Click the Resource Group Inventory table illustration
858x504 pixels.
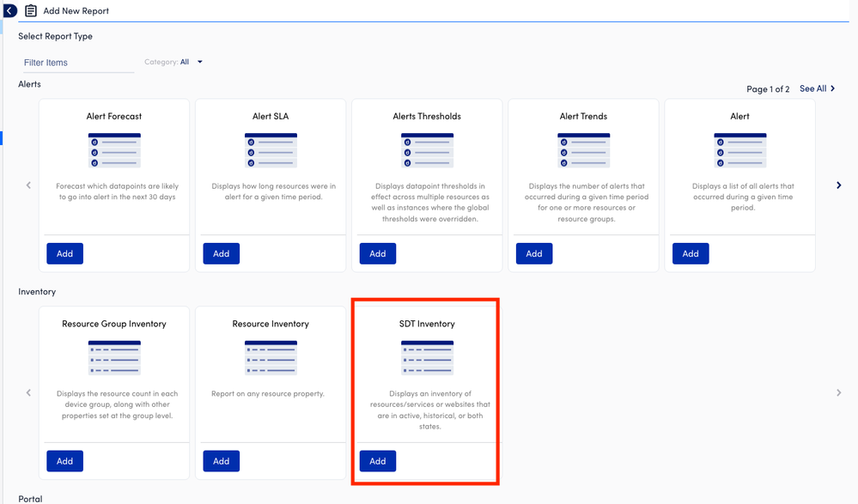click(114, 358)
